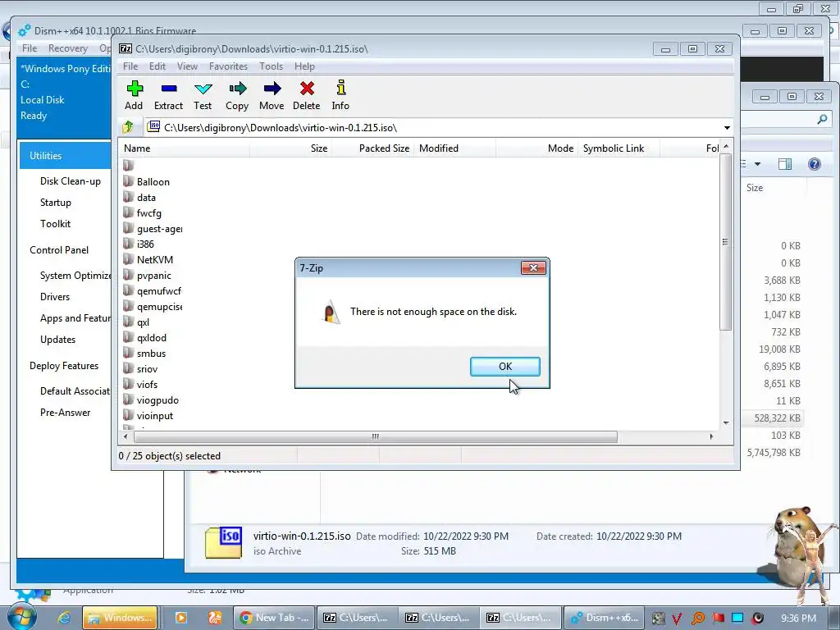840x630 pixels.
Task: Click the Test checkmark icon in 7-Zip
Action: click(203, 89)
